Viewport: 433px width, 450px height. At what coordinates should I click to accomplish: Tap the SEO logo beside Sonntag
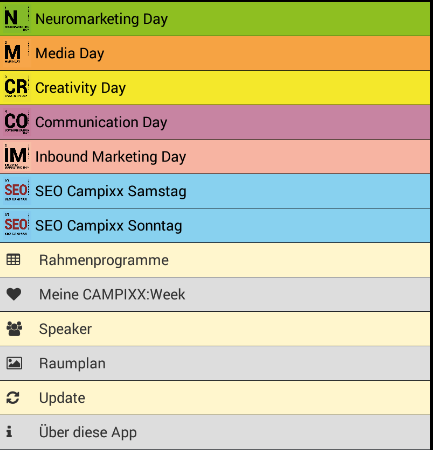point(17,225)
